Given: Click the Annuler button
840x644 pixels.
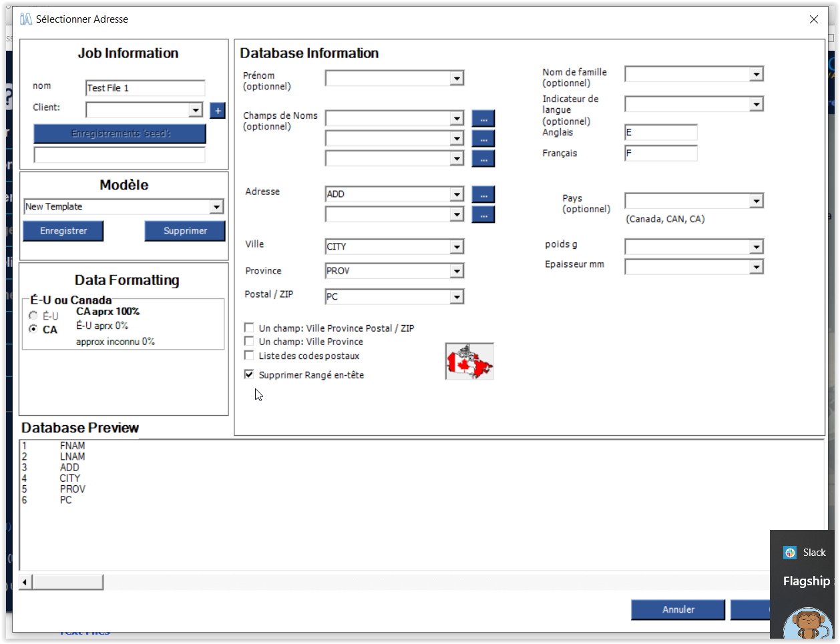Looking at the screenshot, I should [x=678, y=609].
